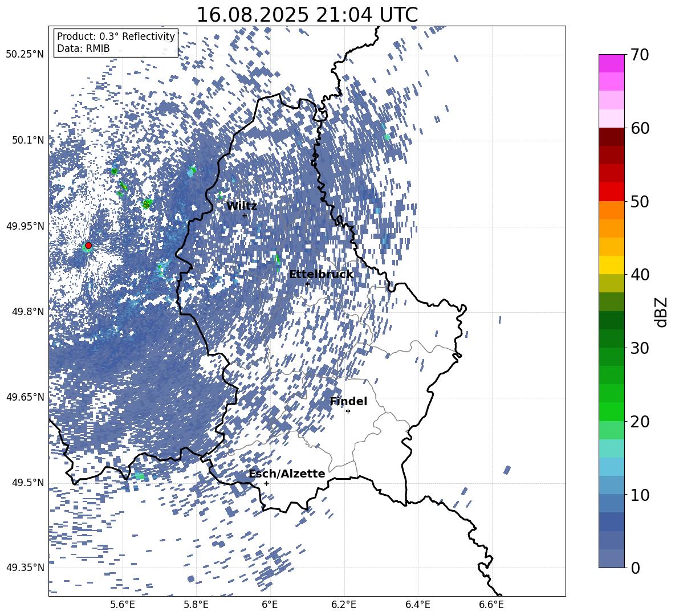Click the 49.5°N latitude label
675x616 pixels.
[28, 482]
